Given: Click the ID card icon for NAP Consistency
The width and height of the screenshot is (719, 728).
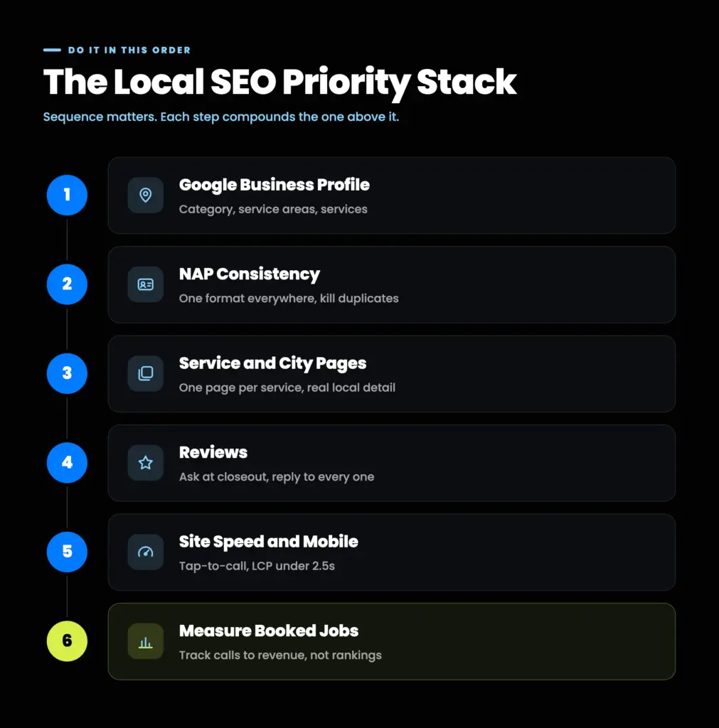Looking at the screenshot, I should click(x=145, y=284).
